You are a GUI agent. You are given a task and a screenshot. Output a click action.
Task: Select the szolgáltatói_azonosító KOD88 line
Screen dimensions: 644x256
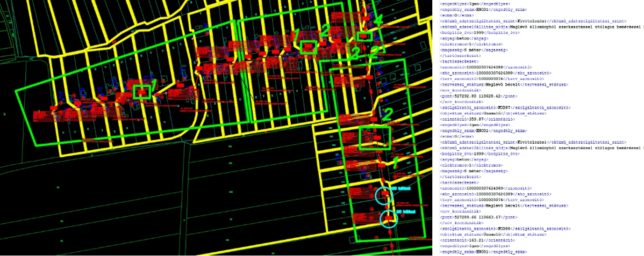point(505,229)
